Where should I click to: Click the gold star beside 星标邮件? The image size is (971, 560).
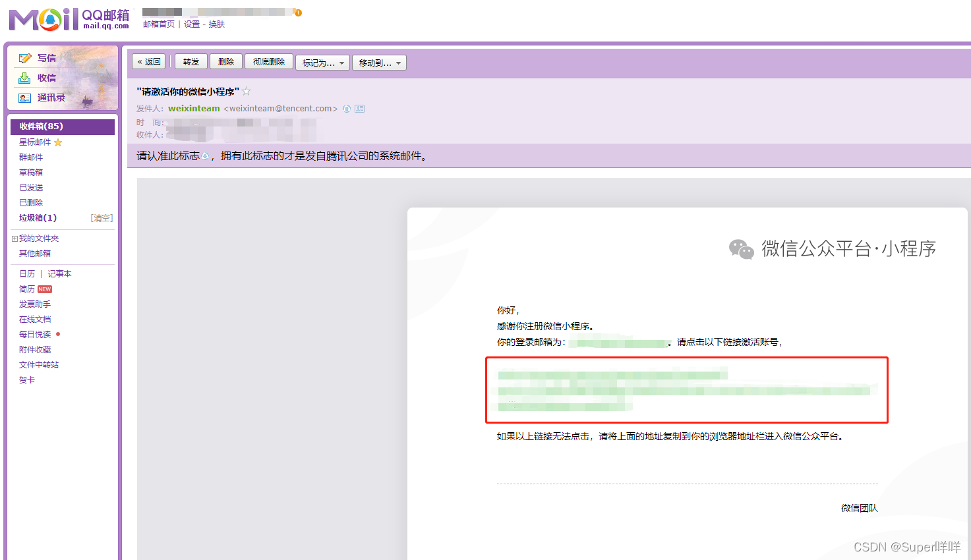coord(58,142)
